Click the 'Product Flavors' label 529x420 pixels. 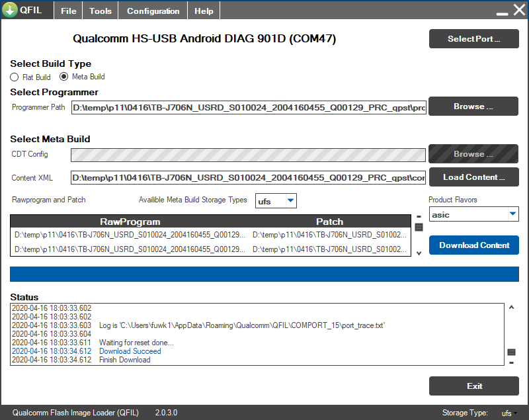click(x=453, y=200)
